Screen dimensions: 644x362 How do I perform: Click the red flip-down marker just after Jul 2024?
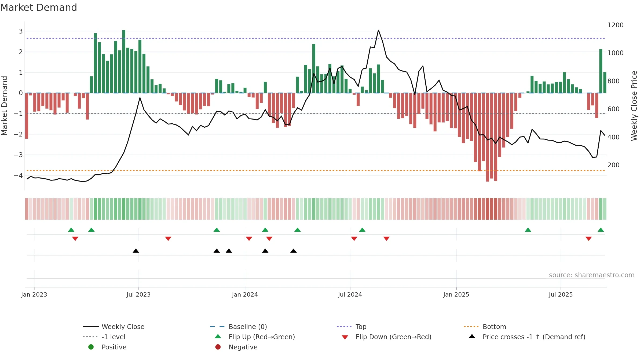click(354, 239)
